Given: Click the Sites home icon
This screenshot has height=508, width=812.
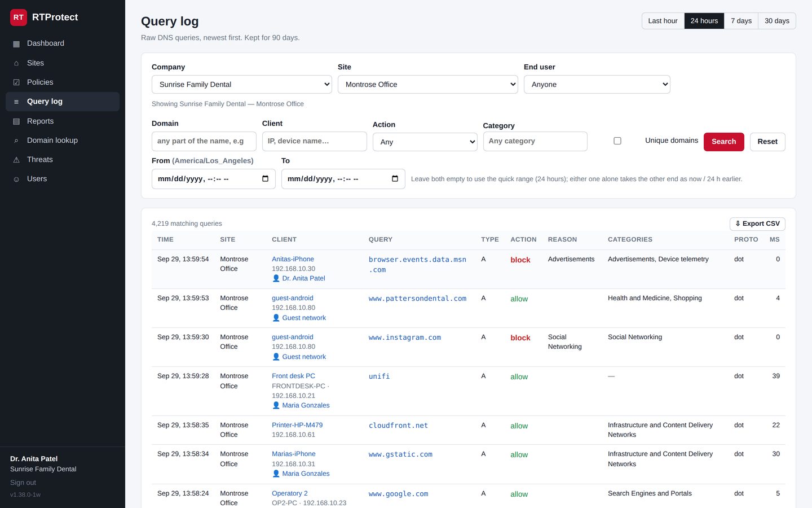Looking at the screenshot, I should click(16, 63).
